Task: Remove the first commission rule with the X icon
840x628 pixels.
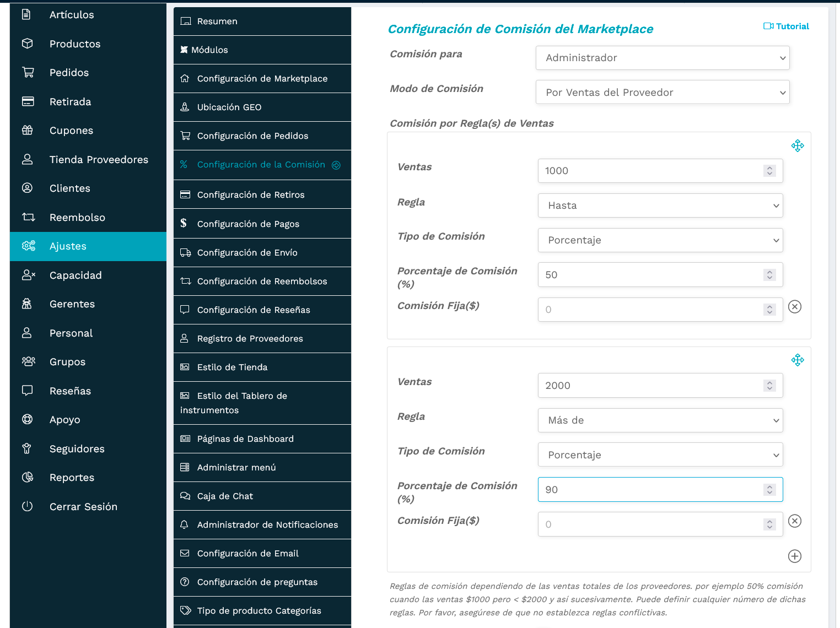Action: click(x=794, y=307)
